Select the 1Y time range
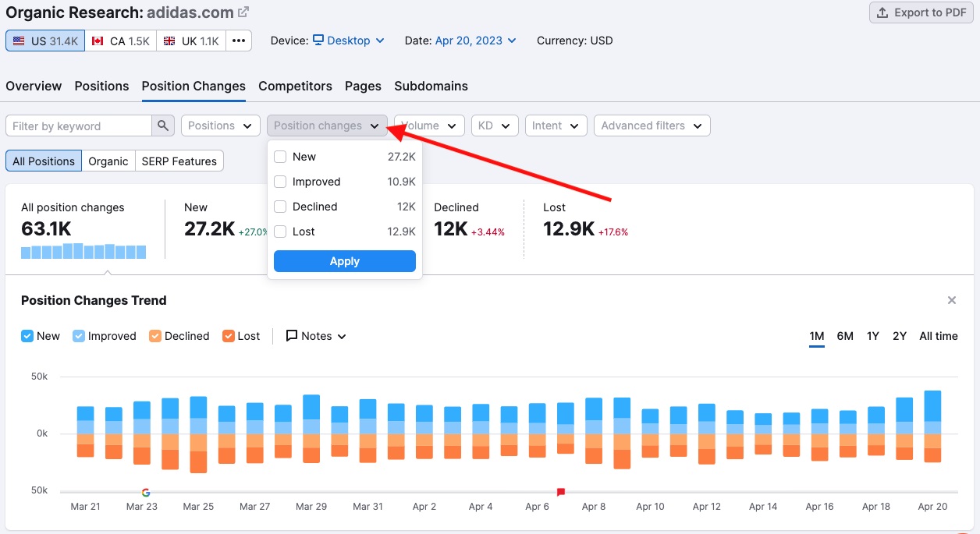The image size is (980, 534). [x=873, y=336]
